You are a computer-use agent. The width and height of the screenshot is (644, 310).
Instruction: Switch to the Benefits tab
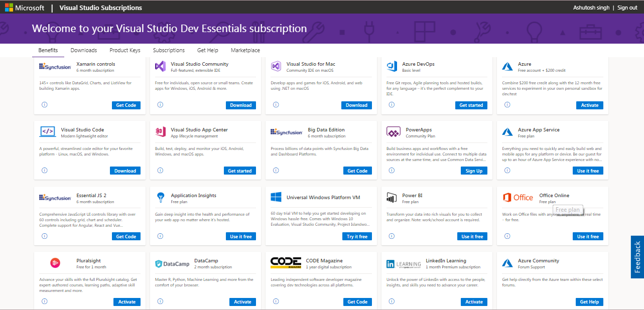pos(48,50)
